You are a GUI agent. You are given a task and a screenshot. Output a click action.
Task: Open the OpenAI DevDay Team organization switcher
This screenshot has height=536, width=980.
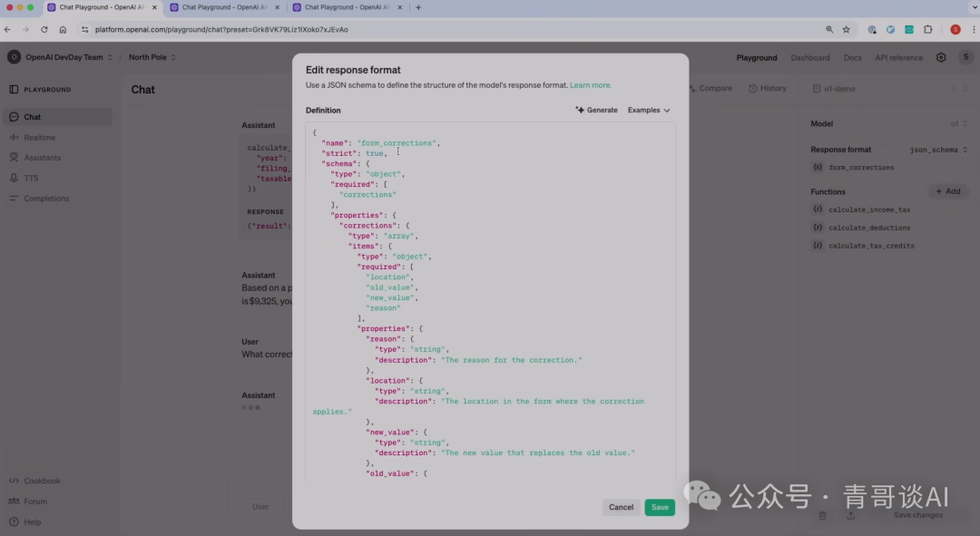pyautogui.click(x=62, y=57)
